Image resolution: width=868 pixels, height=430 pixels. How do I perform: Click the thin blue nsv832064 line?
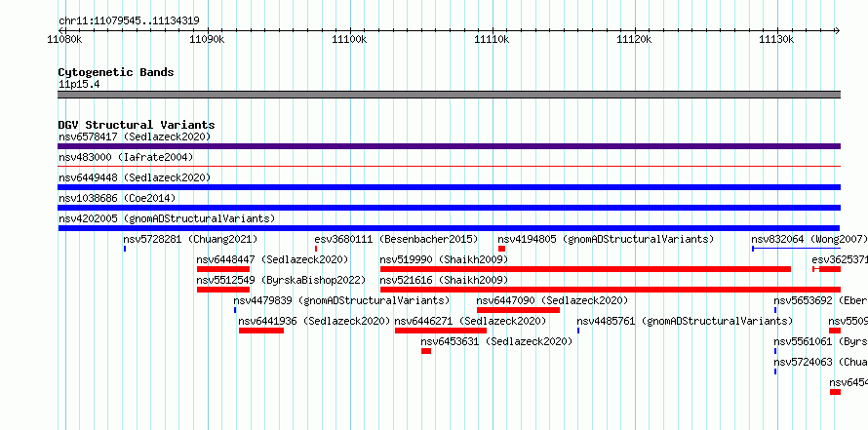(x=796, y=249)
